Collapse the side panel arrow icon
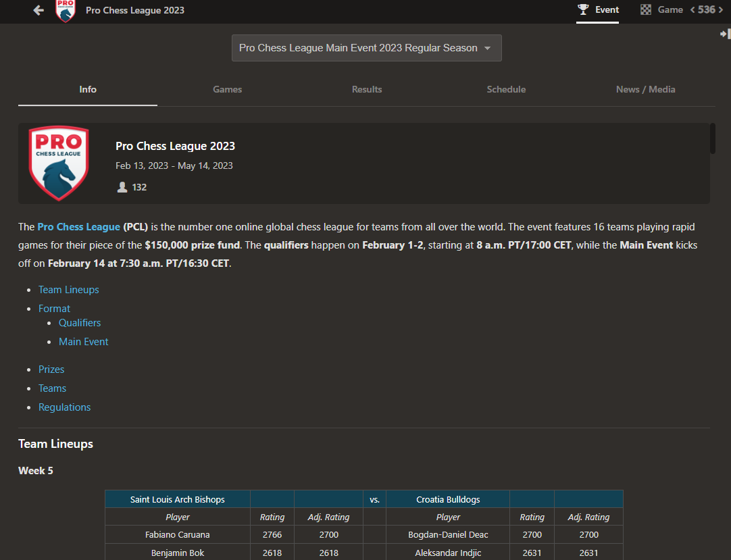The image size is (731, 560). [x=725, y=34]
